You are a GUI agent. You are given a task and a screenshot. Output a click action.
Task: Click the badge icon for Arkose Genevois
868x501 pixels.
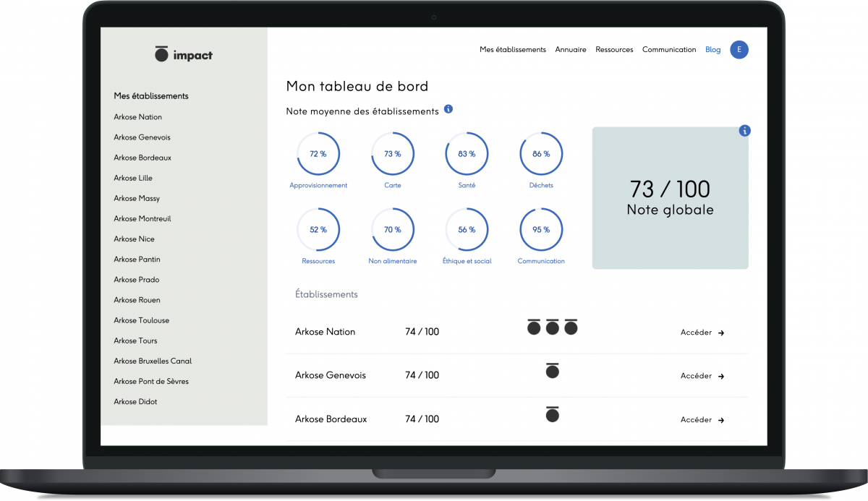pos(553,371)
